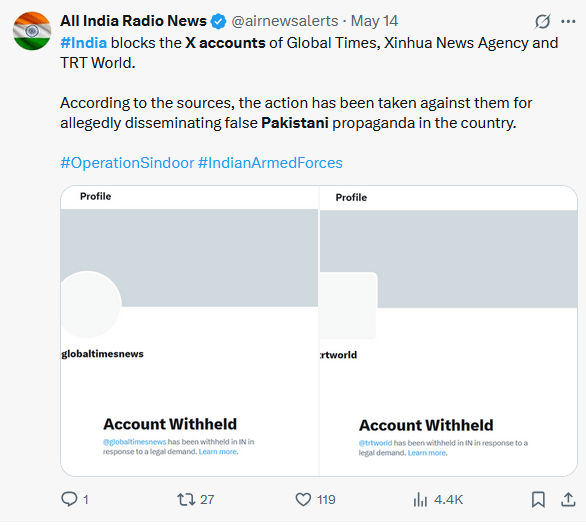Open the trtworld Account Withheld image
Viewport: 586px width, 525px height.
pyautogui.click(x=448, y=331)
